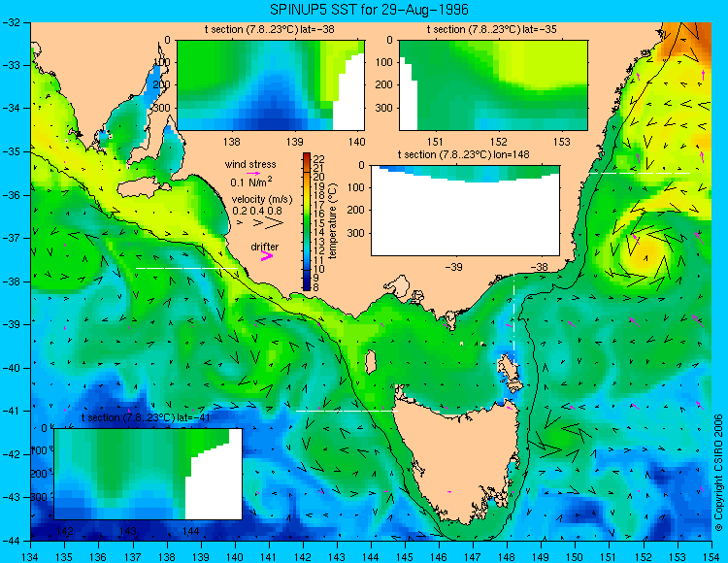Click the warm orange eddy center near 152E
The width and height of the screenshot is (728, 563).
point(646,253)
